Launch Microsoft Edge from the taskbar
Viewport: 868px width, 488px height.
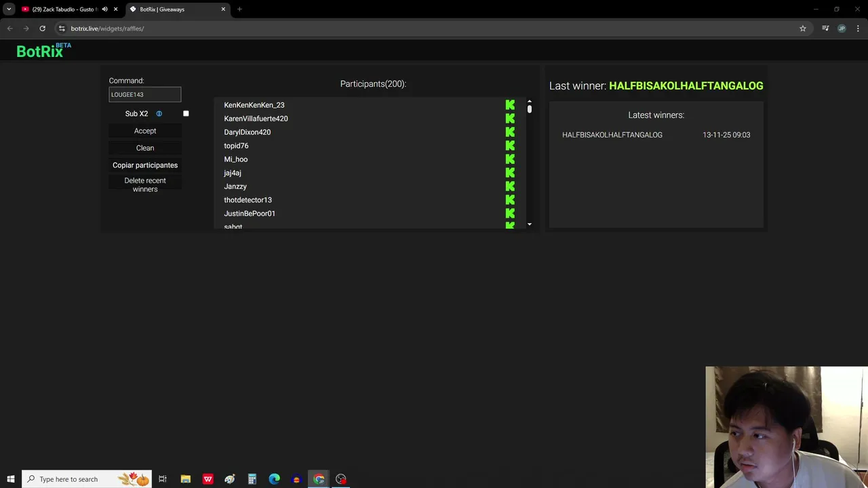274,479
